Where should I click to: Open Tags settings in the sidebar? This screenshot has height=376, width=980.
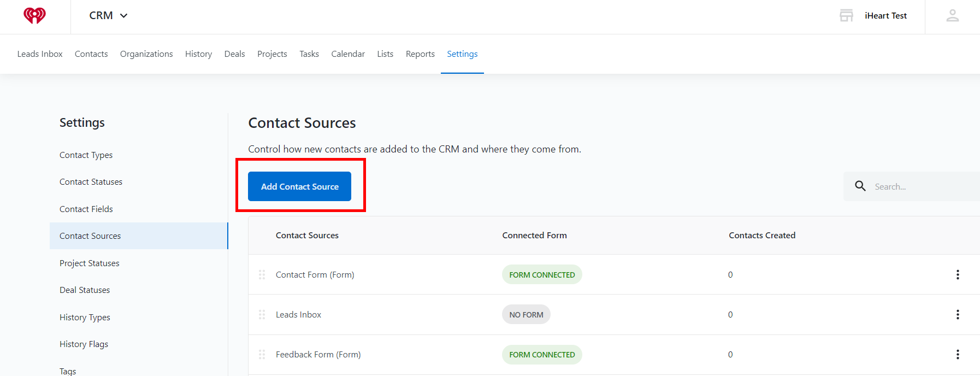click(68, 371)
